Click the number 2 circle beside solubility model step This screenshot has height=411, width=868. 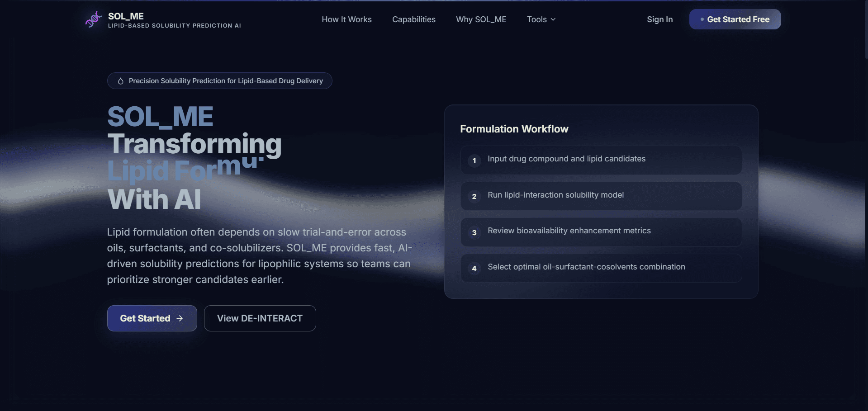pyautogui.click(x=474, y=197)
